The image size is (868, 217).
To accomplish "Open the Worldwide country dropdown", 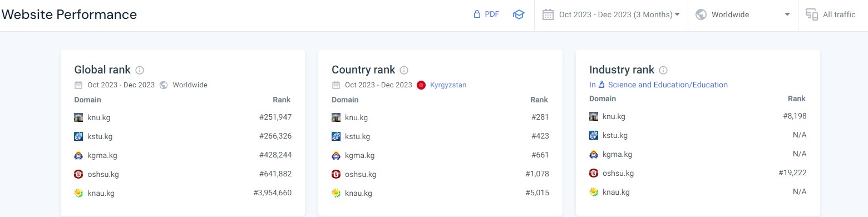I will (x=743, y=14).
